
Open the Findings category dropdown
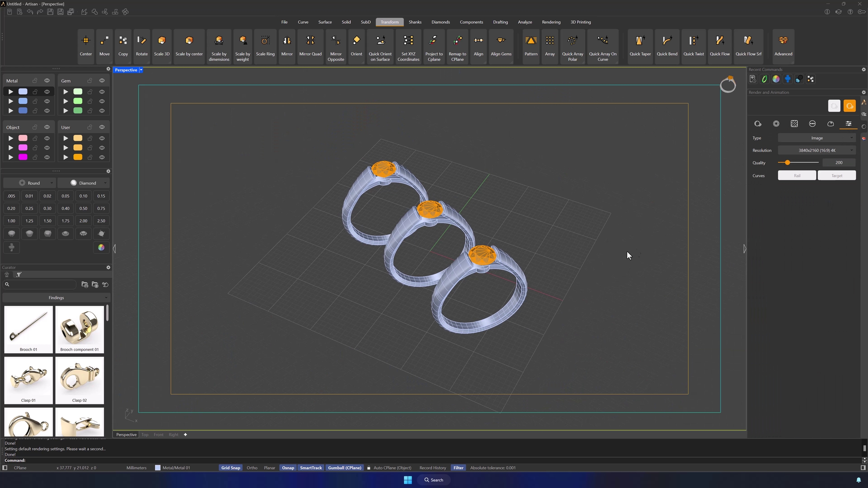(x=56, y=297)
